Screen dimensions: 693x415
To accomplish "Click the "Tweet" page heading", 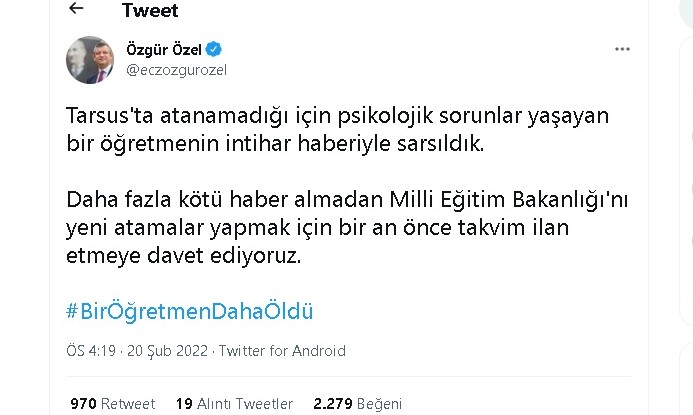I will click(148, 11).
